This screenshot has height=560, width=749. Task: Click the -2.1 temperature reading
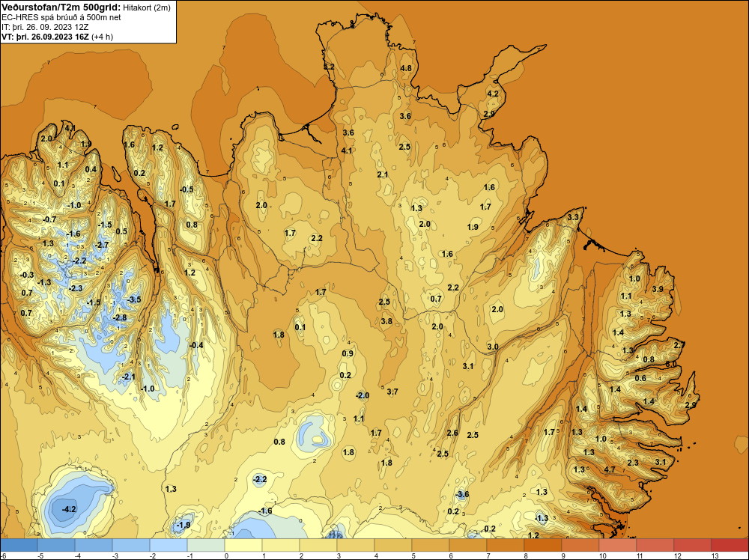pyautogui.click(x=128, y=377)
